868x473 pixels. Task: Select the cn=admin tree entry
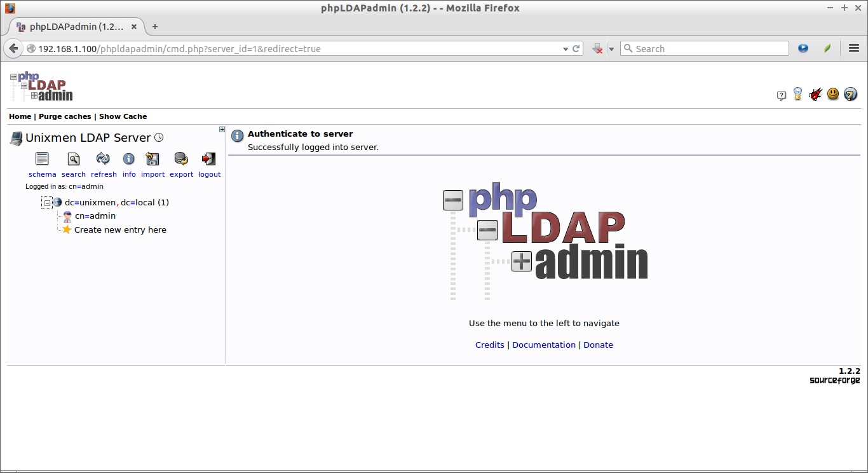click(x=95, y=216)
